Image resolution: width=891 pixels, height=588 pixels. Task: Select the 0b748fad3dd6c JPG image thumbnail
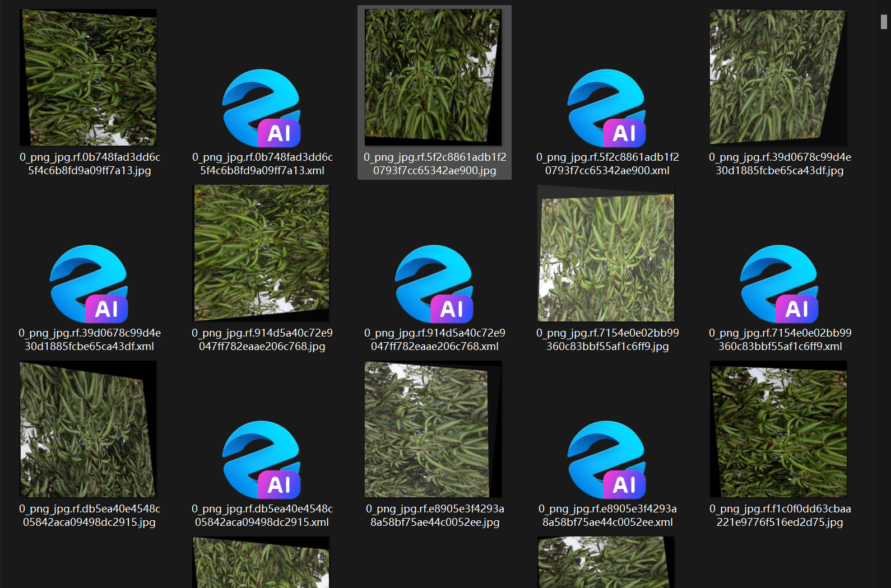click(x=89, y=77)
